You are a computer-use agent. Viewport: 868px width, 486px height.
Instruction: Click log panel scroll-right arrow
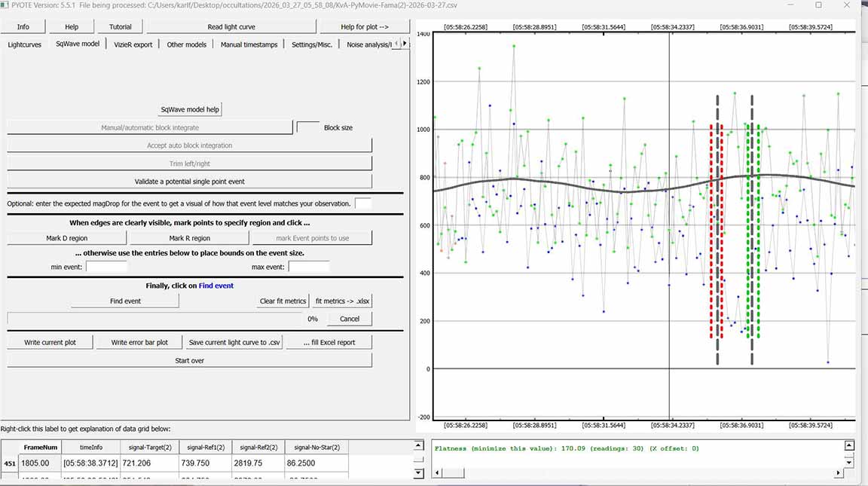click(x=838, y=472)
